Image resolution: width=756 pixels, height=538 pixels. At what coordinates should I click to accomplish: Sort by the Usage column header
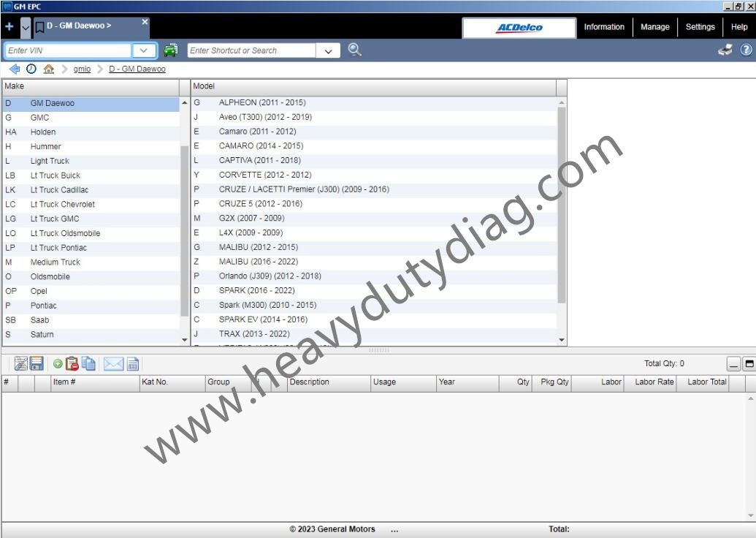403,382
